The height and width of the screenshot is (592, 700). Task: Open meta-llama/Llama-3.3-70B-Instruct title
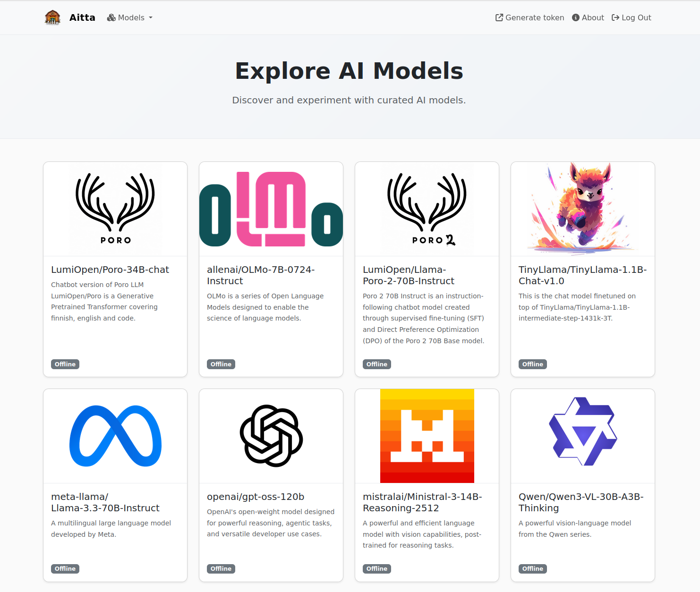click(105, 502)
